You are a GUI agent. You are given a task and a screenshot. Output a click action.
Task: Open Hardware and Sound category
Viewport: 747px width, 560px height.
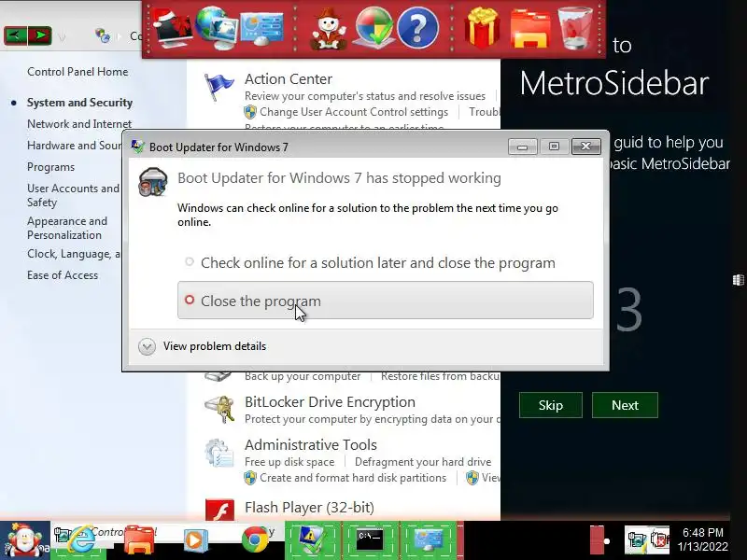click(x=74, y=146)
